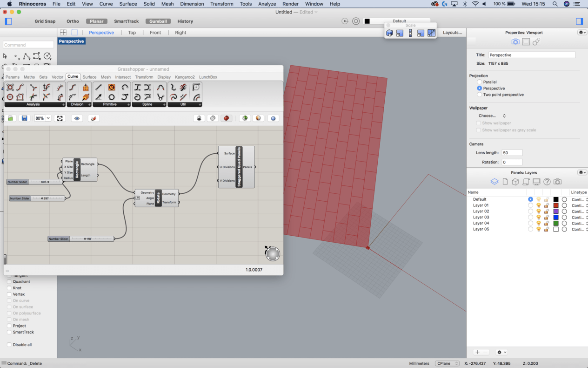Select the orange Circle component icon
Image resolution: width=588 pixels, height=368 pixels.
112,88
